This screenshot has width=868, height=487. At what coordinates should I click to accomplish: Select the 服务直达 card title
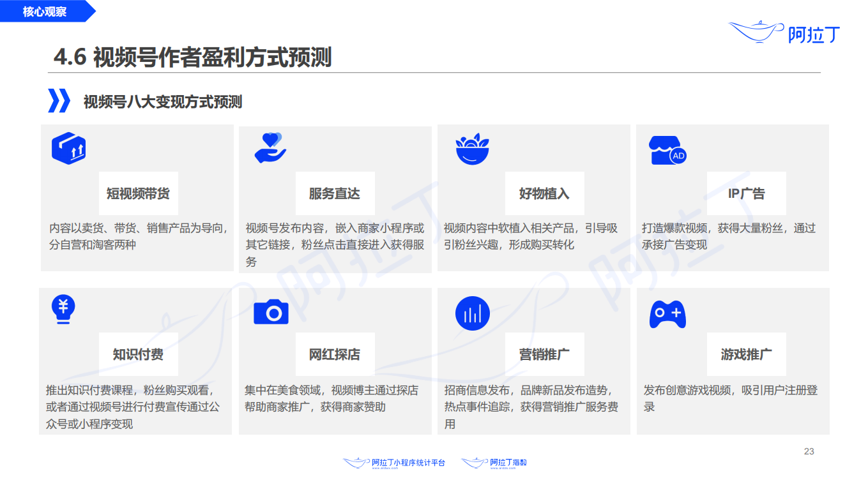[335, 193]
